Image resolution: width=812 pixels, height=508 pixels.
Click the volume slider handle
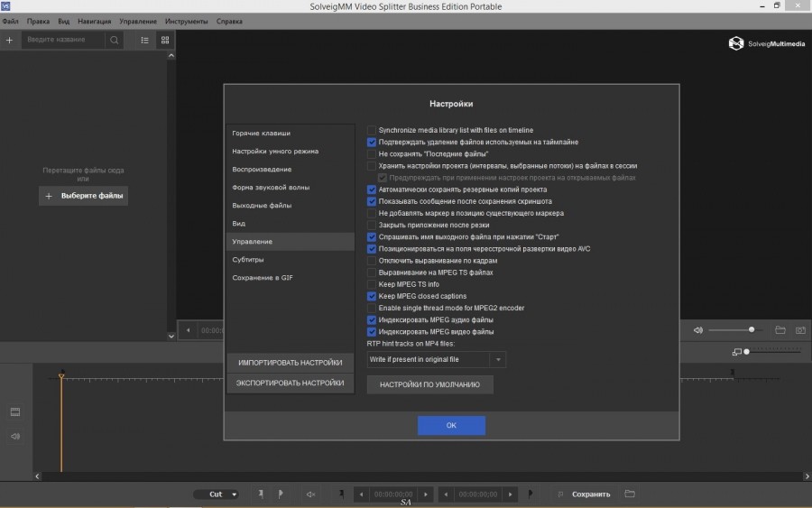coord(752,330)
